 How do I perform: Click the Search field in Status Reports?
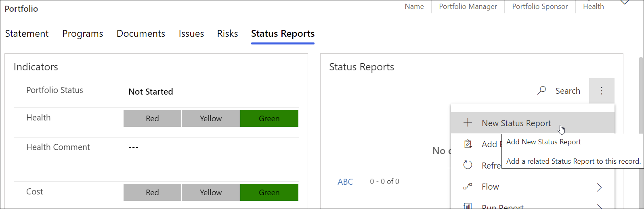pyautogui.click(x=568, y=91)
